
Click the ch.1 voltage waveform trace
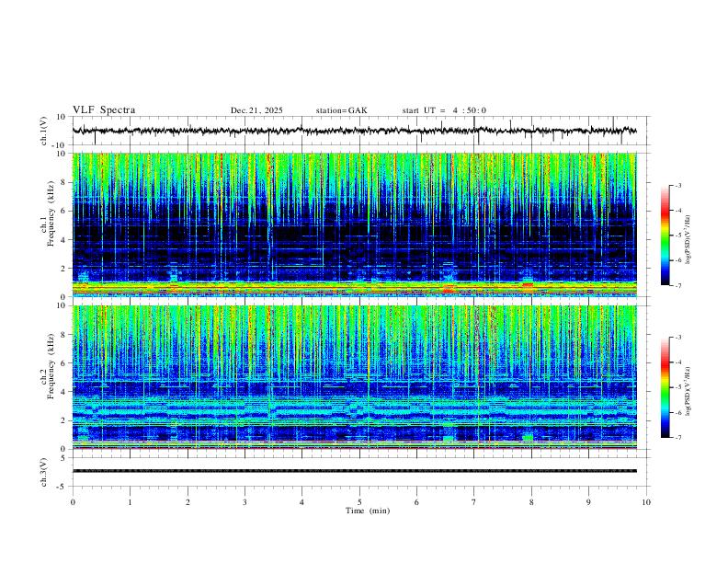(x=355, y=131)
